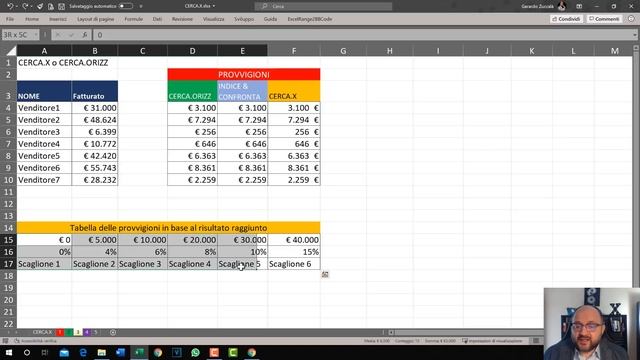
Task: Open the Guida ribbon tab
Action: [270, 19]
